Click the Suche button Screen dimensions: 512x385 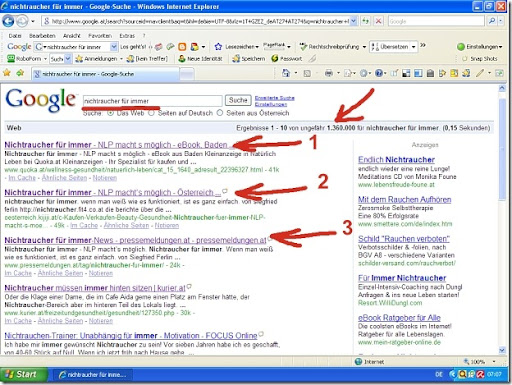pyautogui.click(x=238, y=100)
